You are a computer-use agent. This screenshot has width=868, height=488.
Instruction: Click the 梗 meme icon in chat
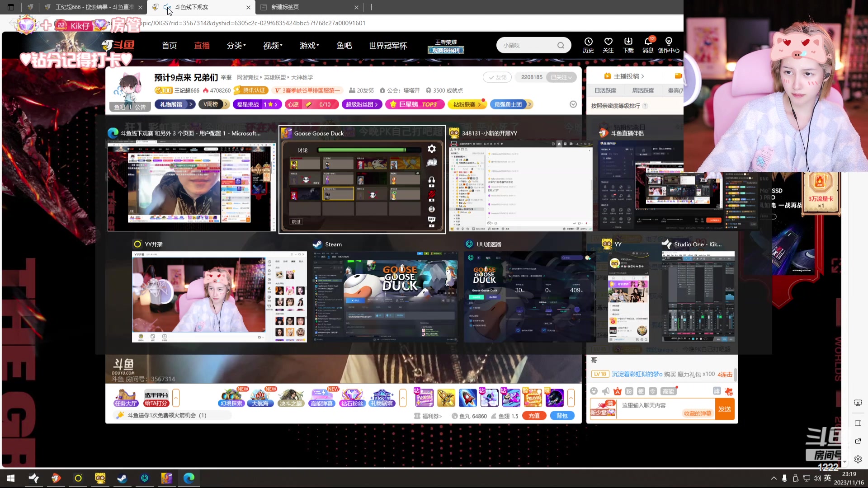click(x=641, y=391)
